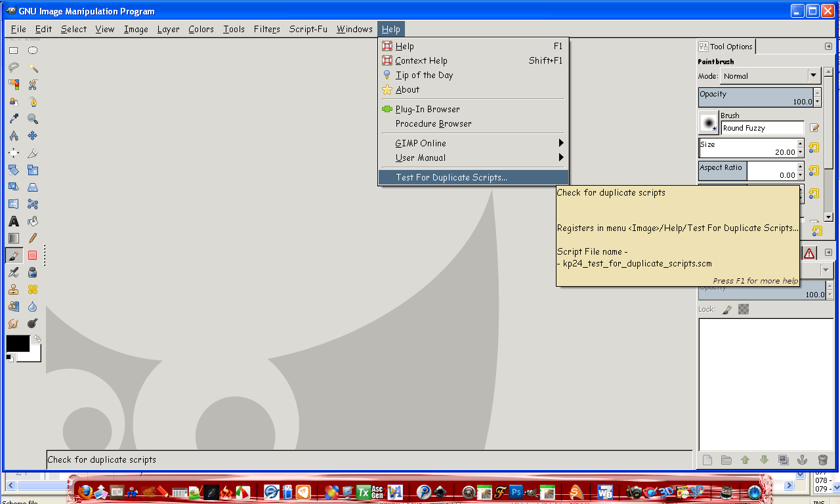Adjust the paintbrush Opacity slider

click(x=755, y=98)
